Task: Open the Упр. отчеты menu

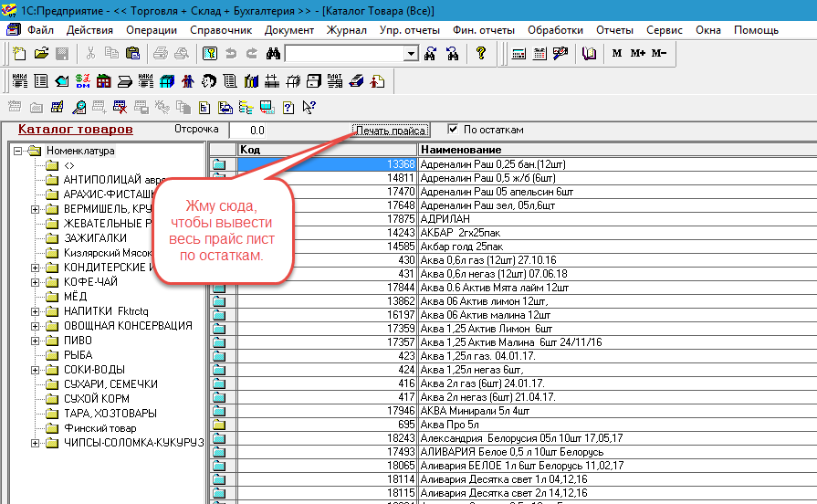Action: pos(410,30)
